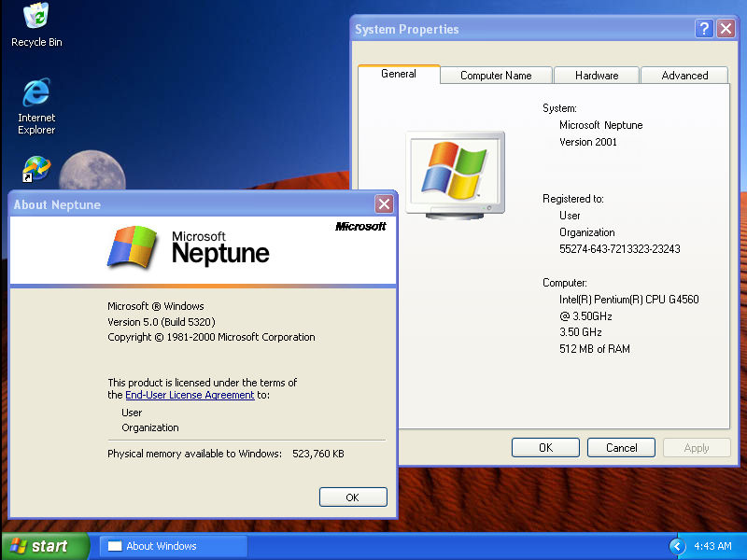This screenshot has height=560, width=747.
Task: Click the 'Microsoft Neptune' system name text
Action: pyautogui.click(x=600, y=125)
